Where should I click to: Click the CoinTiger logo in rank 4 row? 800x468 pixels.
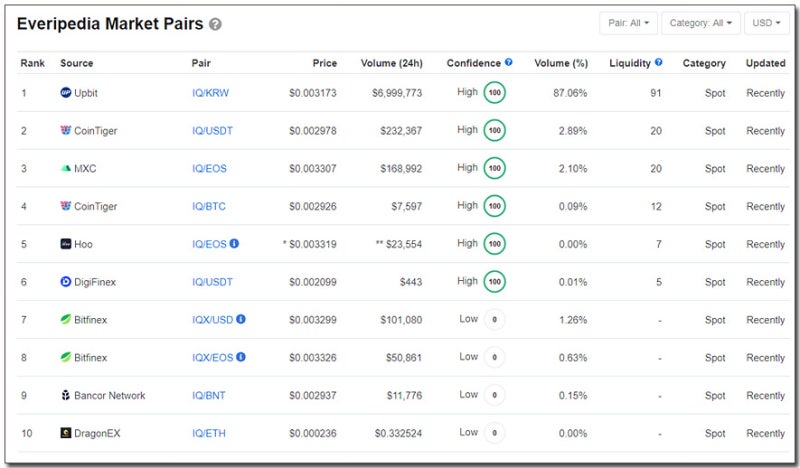[x=65, y=206]
